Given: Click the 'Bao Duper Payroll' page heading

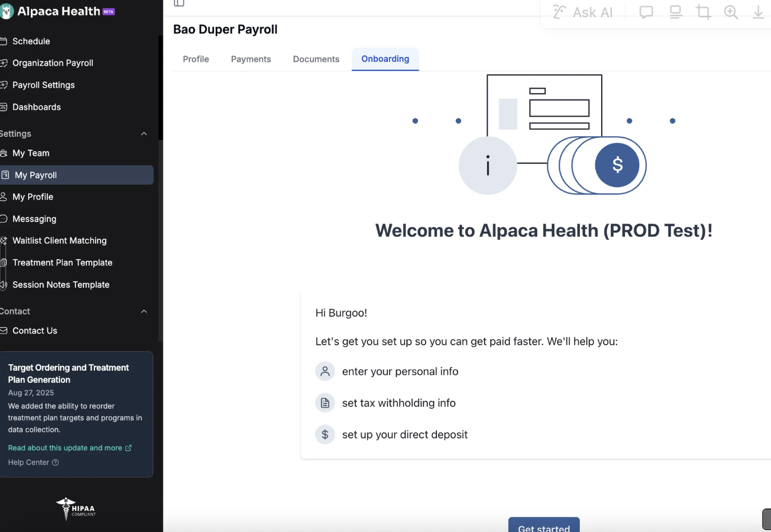Looking at the screenshot, I should (225, 30).
